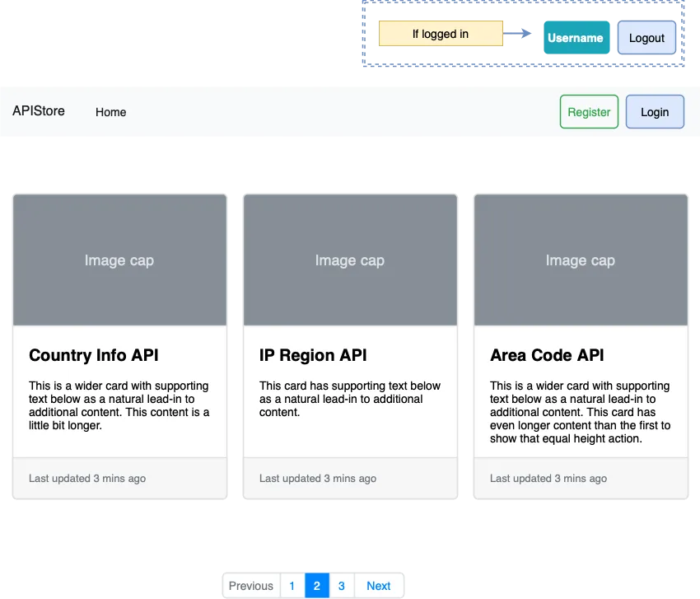Viewport: 700px width, 599px height.
Task: Advance with the Next pagination link
Action: pos(379,586)
